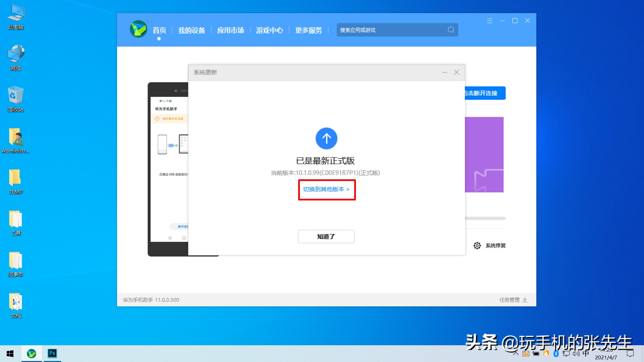Open the HiSuite hamburger menu icon

pos(490,21)
